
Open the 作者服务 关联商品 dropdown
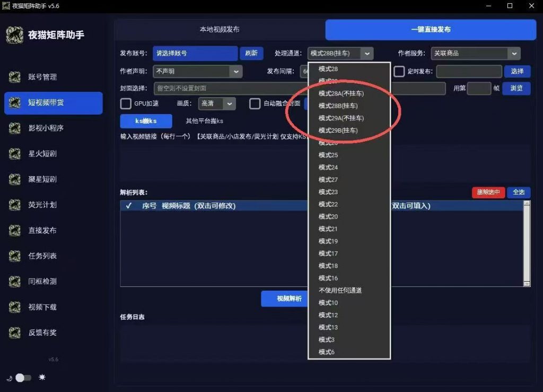475,54
